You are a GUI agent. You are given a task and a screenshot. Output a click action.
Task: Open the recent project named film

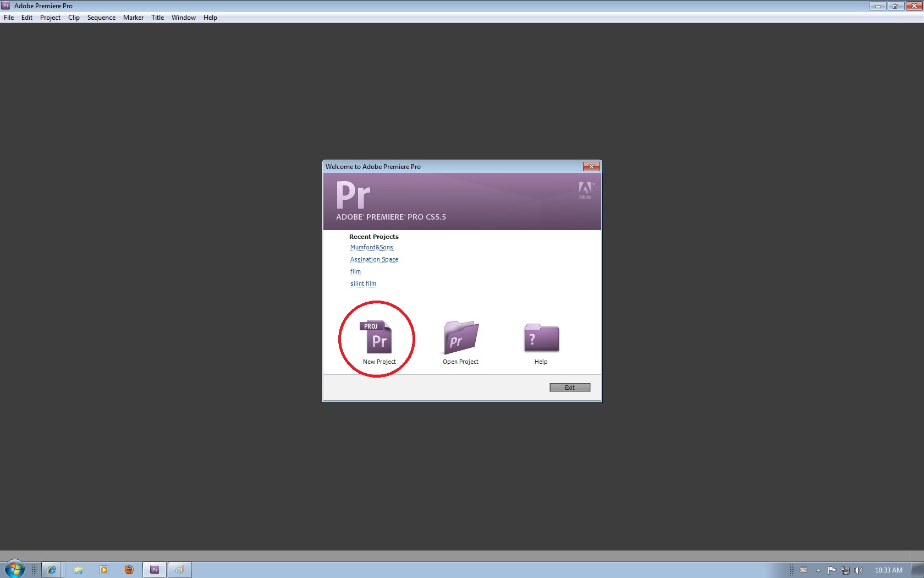[x=356, y=271]
